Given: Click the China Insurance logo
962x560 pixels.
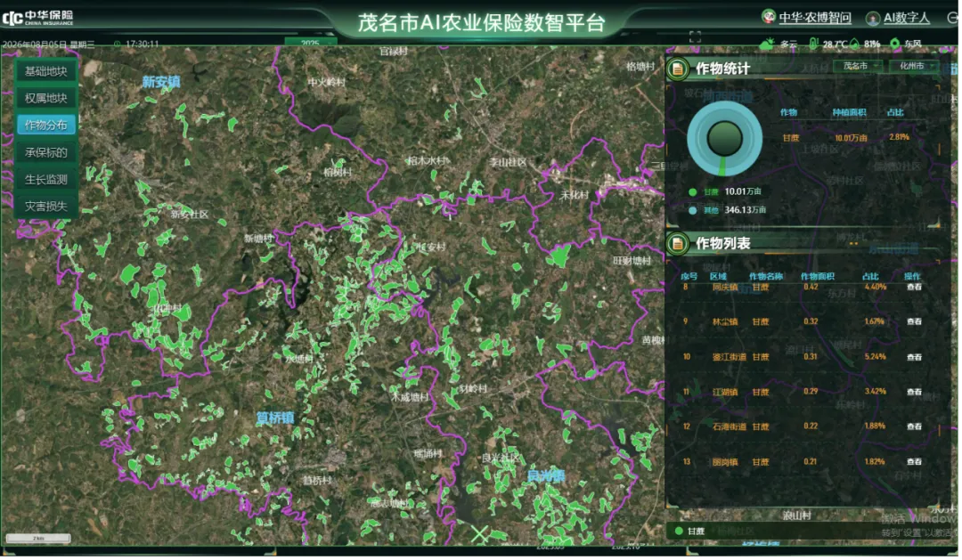Looking at the screenshot, I should click(x=38, y=17).
